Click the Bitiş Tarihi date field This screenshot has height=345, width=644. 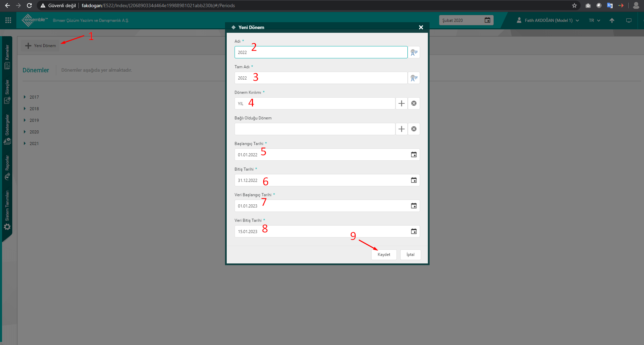(327, 180)
